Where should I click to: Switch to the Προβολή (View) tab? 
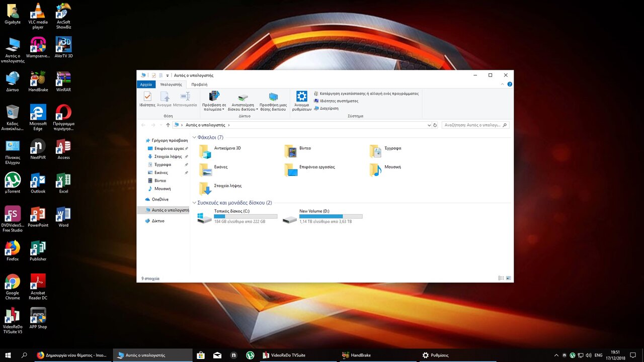(199, 84)
